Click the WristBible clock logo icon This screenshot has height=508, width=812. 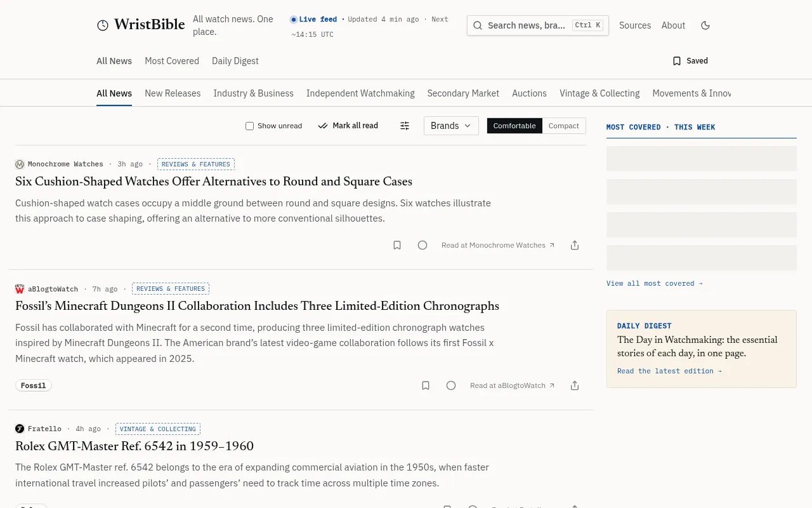pyautogui.click(x=103, y=25)
